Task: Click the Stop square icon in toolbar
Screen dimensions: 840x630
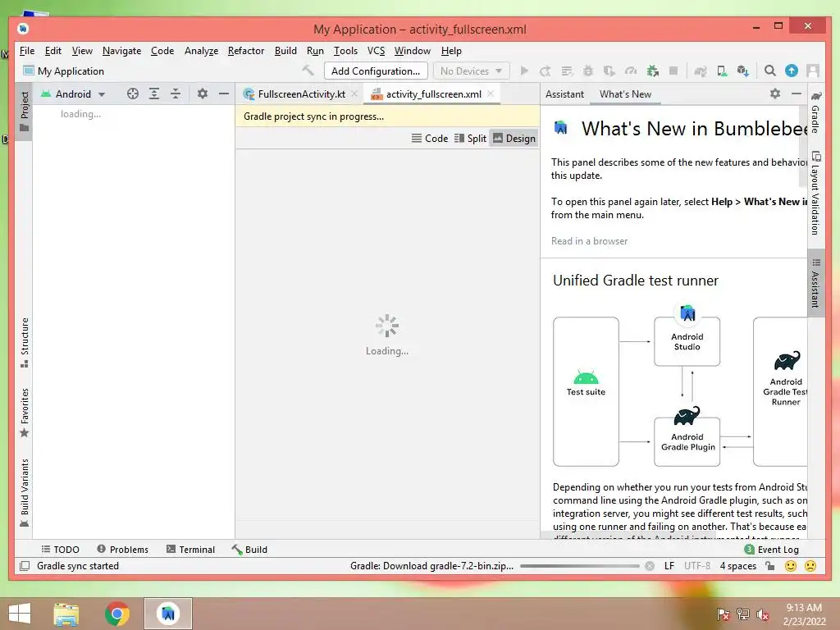Action: tap(674, 71)
